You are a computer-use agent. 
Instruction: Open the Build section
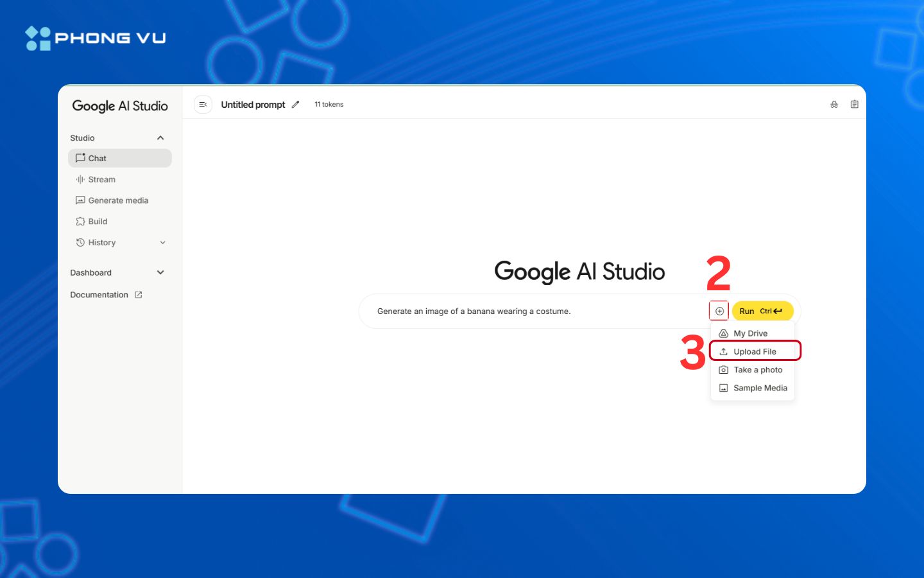pos(98,222)
